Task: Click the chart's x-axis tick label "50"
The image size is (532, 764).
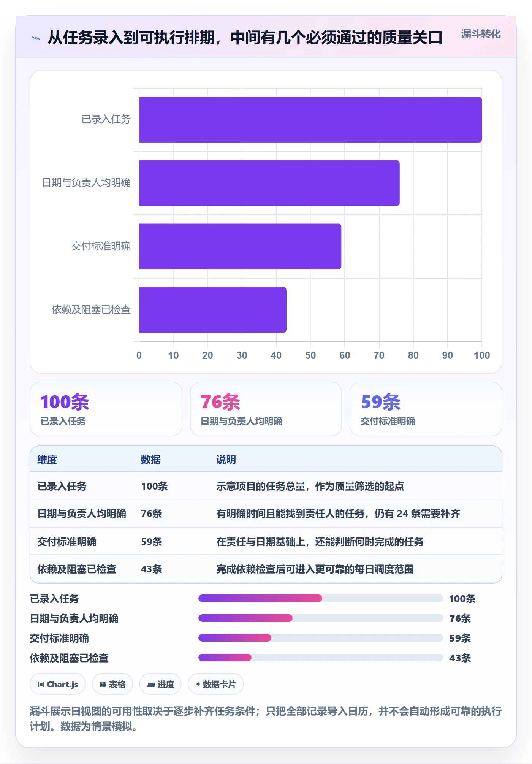Action: click(x=310, y=355)
